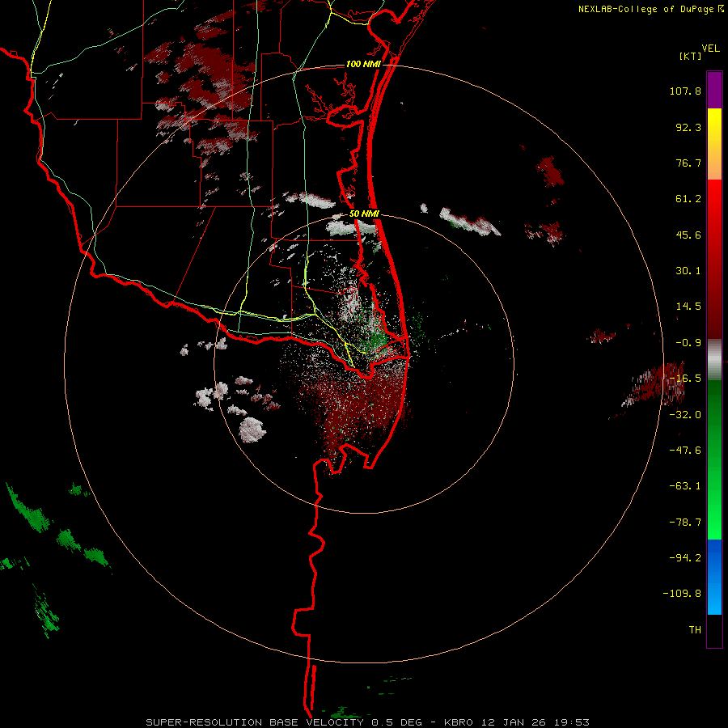Click the 30.1 velocity scale value

(x=688, y=271)
